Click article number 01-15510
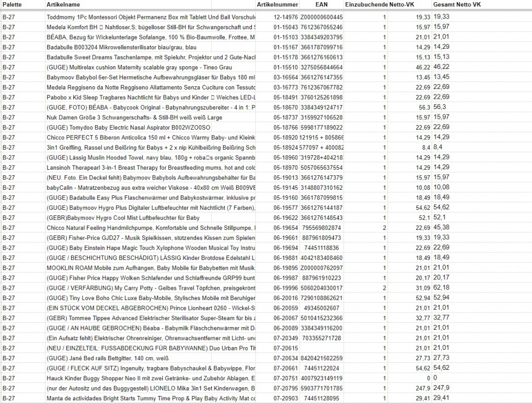Viewport: 532px width, 403px height. [x=286, y=67]
